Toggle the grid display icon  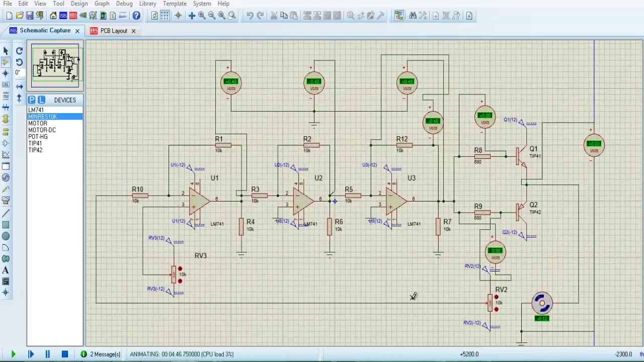165,16
